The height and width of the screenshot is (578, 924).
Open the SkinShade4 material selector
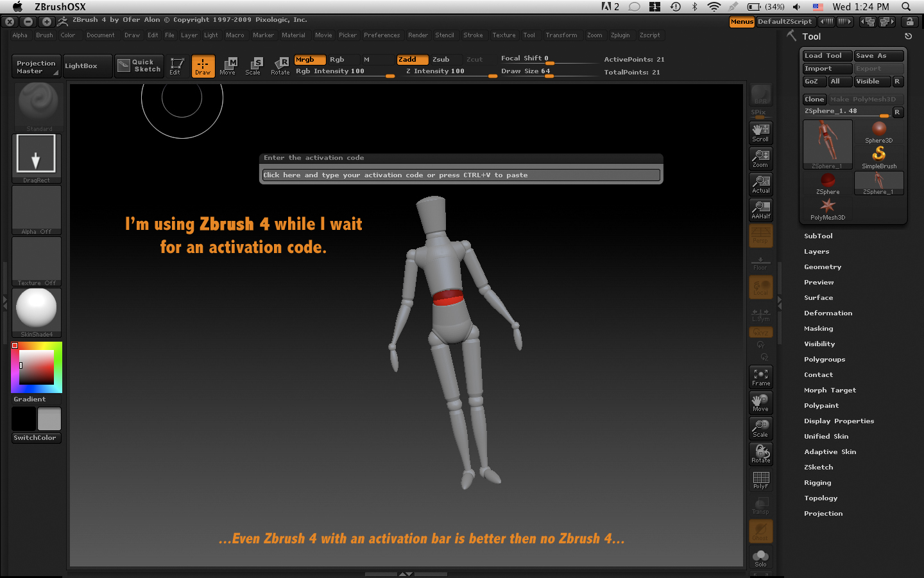[x=37, y=313]
